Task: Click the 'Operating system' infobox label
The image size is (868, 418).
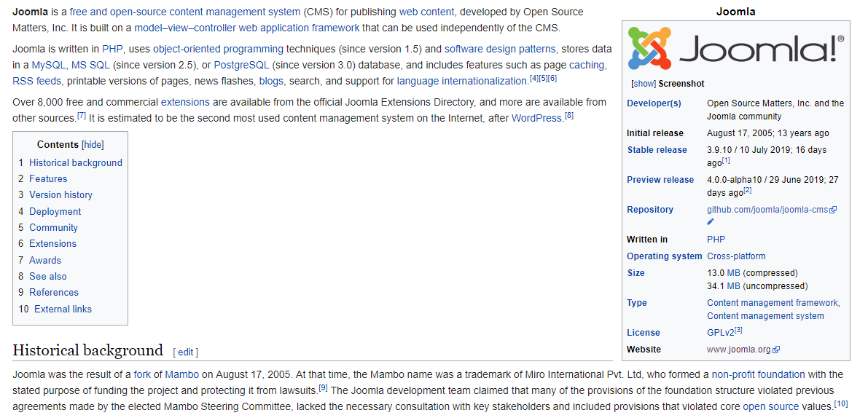Action: tap(664, 256)
